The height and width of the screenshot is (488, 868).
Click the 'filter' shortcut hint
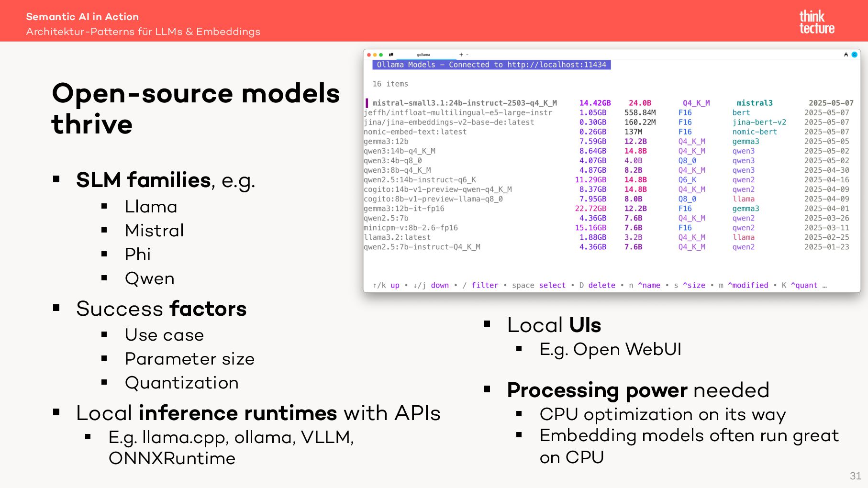coord(485,285)
